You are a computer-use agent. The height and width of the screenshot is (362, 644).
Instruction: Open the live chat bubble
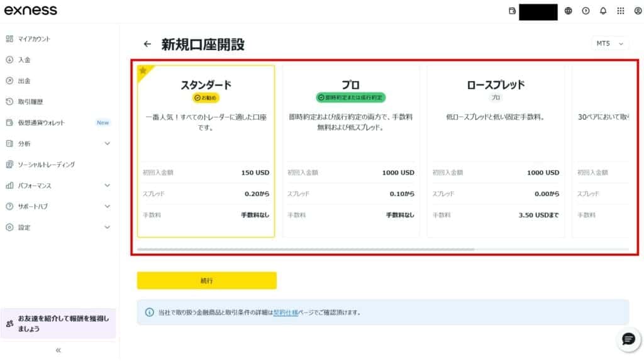coord(628,339)
